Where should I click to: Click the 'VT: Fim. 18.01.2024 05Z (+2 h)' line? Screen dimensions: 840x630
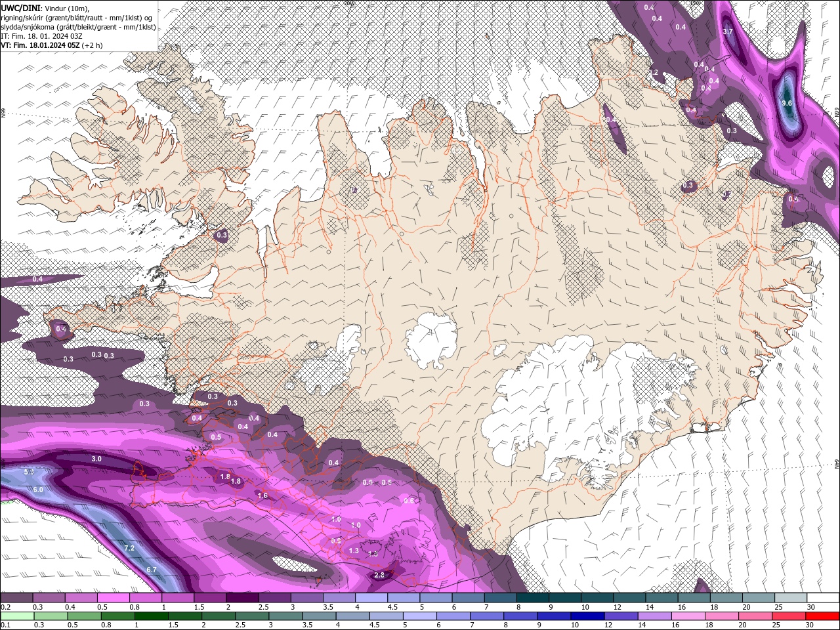click(51, 45)
